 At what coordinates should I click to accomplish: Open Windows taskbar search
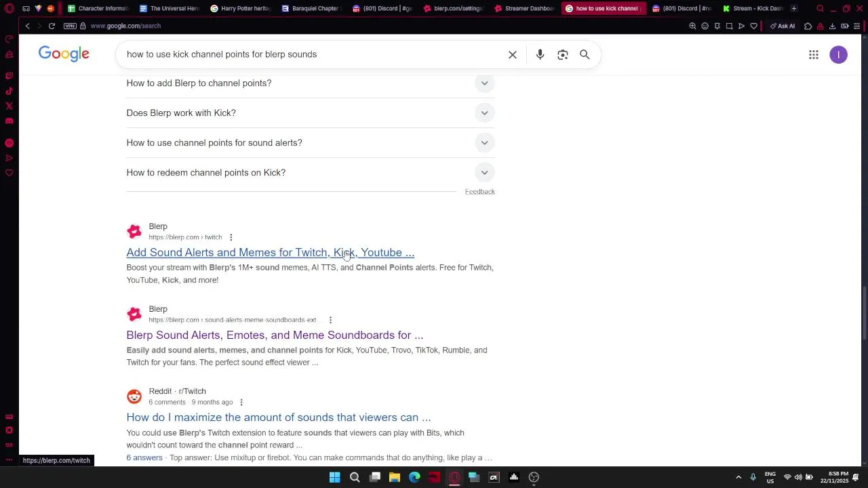pos(355,477)
